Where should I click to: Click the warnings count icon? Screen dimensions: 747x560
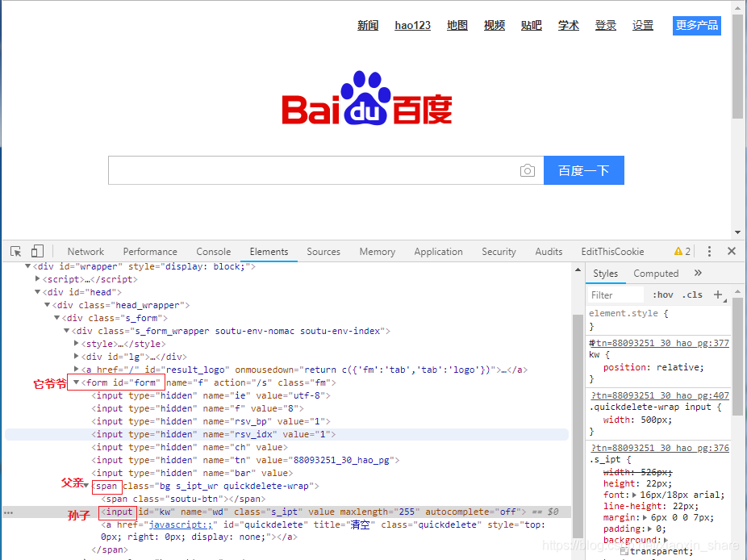point(682,251)
